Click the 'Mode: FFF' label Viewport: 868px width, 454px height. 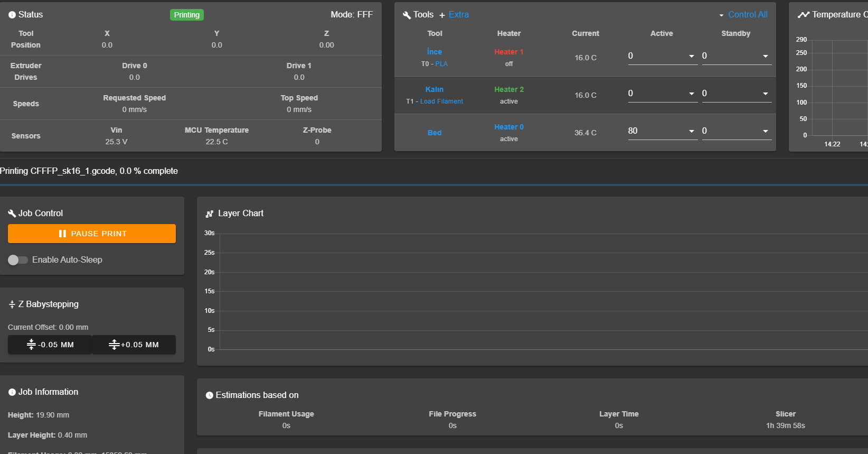point(352,15)
